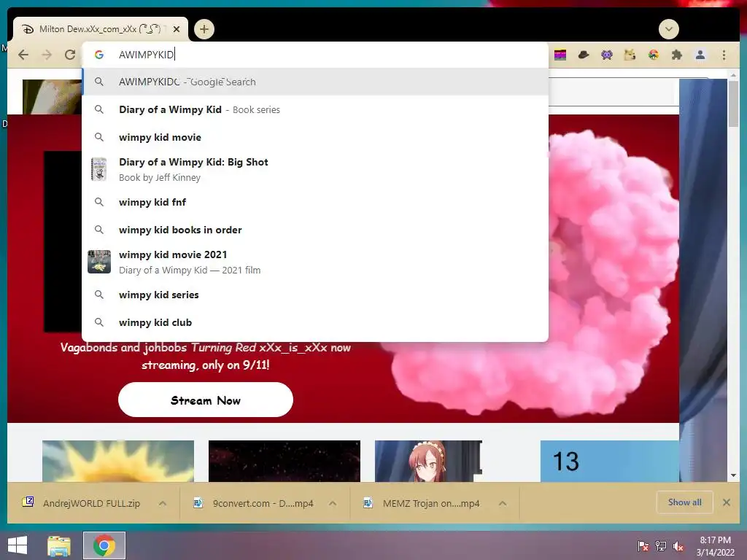The width and height of the screenshot is (747, 560).
Task: Reload the current page
Action: (x=70, y=55)
